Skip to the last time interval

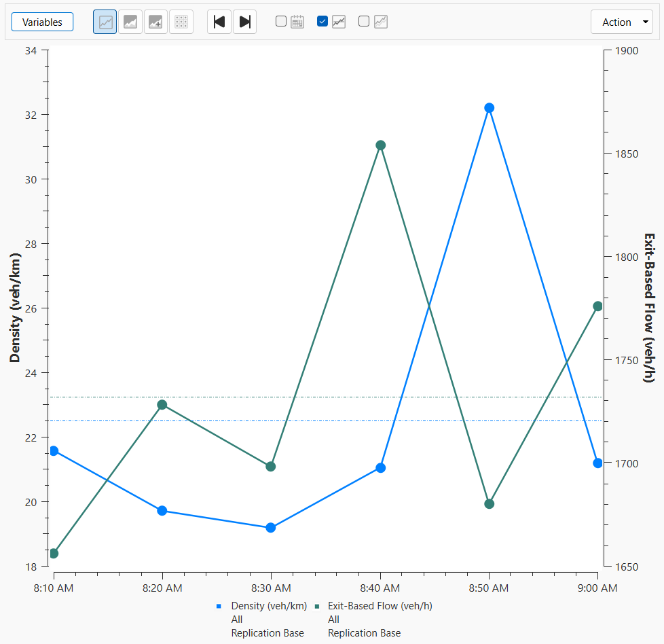[x=244, y=22]
